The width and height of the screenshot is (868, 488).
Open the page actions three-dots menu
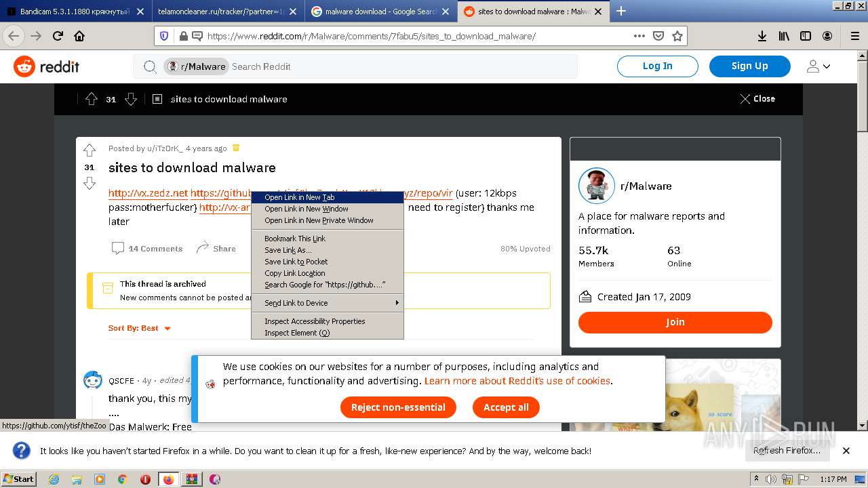(x=639, y=36)
